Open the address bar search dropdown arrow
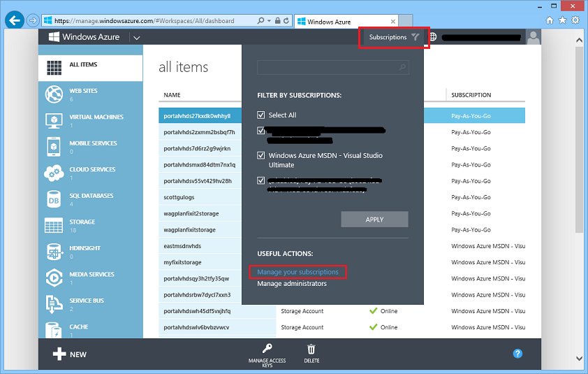This screenshot has width=588, height=374. point(269,21)
